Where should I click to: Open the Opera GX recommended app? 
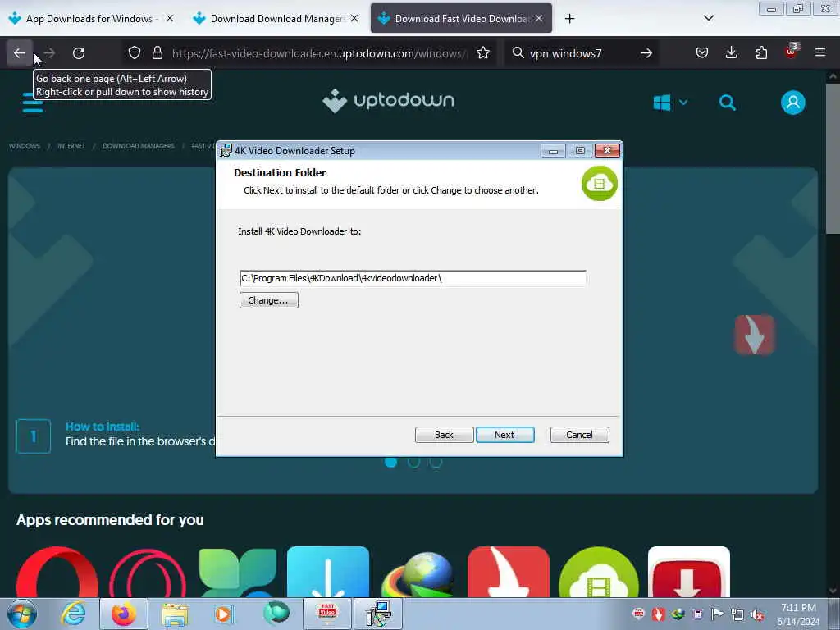pos(148,572)
